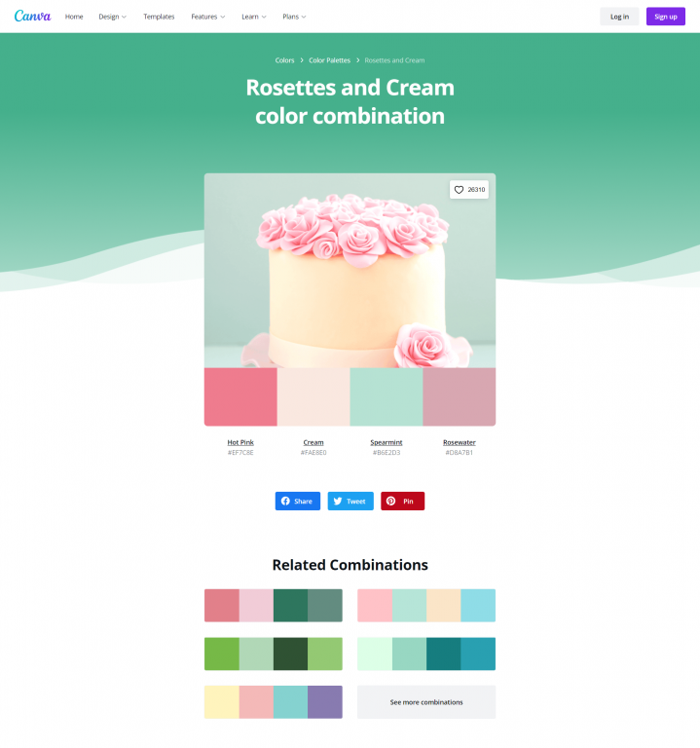Select the Spearmint color swatch
Screen dimensions: 700x748
pyautogui.click(x=387, y=396)
